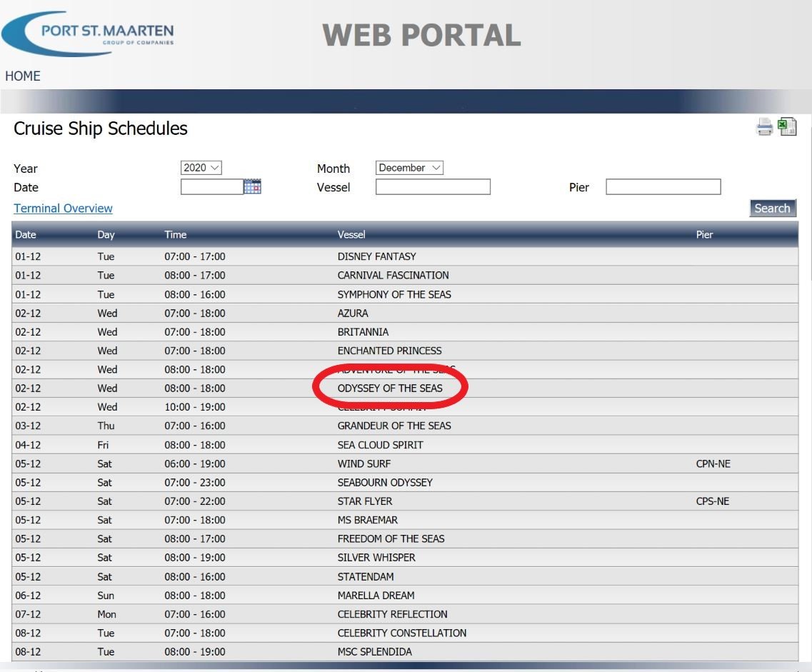Image resolution: width=812 pixels, height=672 pixels.
Task: Click the Port St. Maarten logo
Action: (88, 34)
